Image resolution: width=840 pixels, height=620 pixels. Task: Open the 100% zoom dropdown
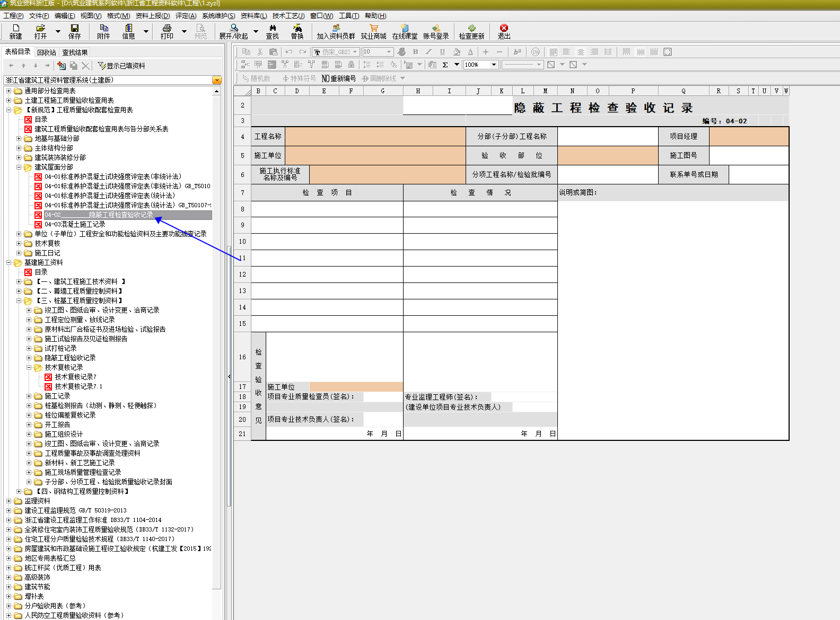(494, 65)
